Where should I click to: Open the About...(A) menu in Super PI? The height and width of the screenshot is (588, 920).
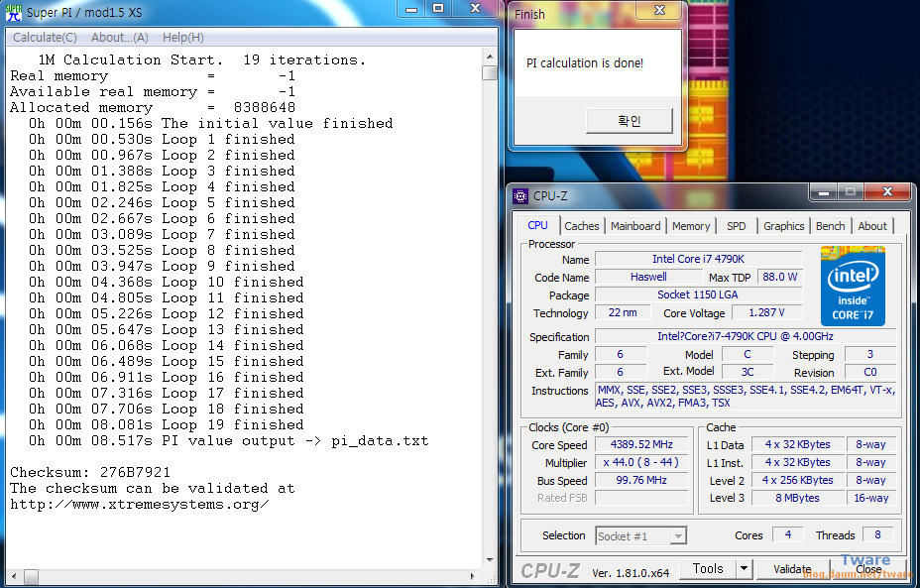[120, 38]
